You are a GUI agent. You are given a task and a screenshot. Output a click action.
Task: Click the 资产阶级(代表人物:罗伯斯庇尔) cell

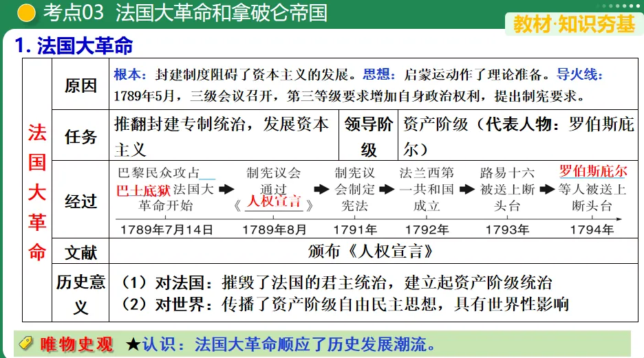click(518, 136)
